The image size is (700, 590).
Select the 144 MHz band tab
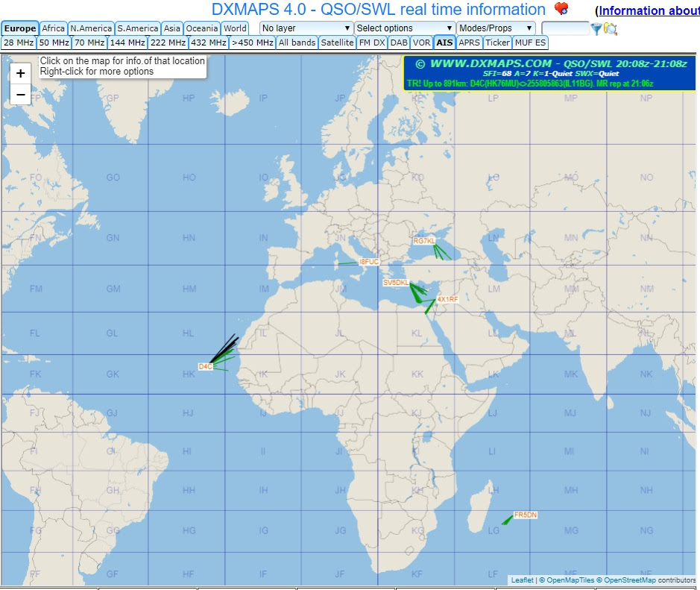pyautogui.click(x=127, y=43)
